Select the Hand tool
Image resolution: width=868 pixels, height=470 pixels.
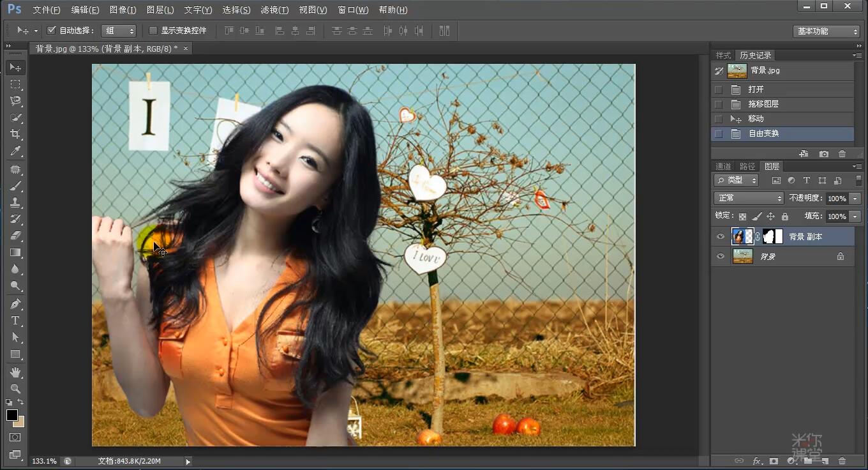pos(15,372)
